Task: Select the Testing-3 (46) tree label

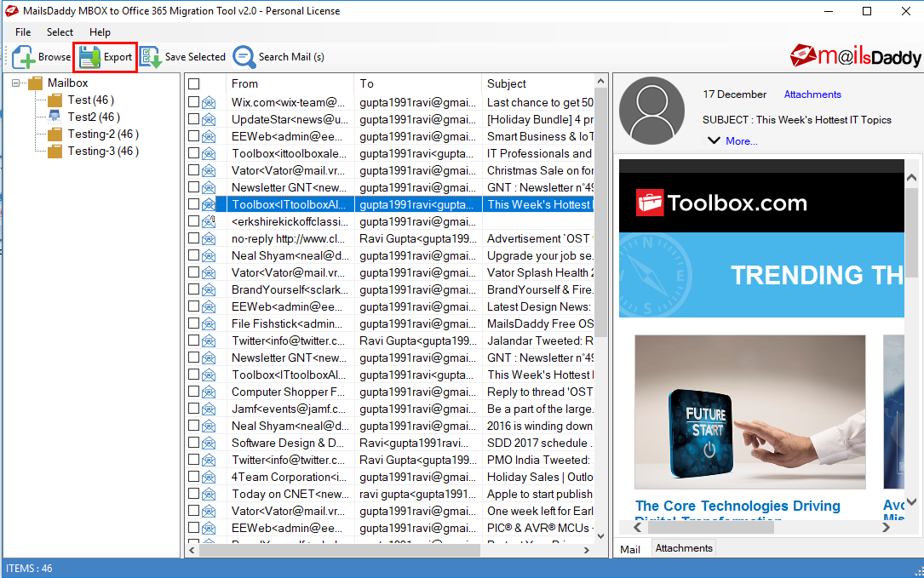Action: pos(103,152)
